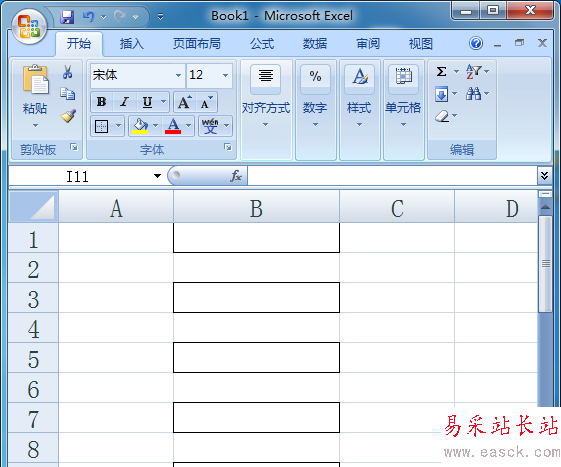Select all cells with corner button
Image resolution: width=561 pixels, height=467 pixels.
point(34,206)
